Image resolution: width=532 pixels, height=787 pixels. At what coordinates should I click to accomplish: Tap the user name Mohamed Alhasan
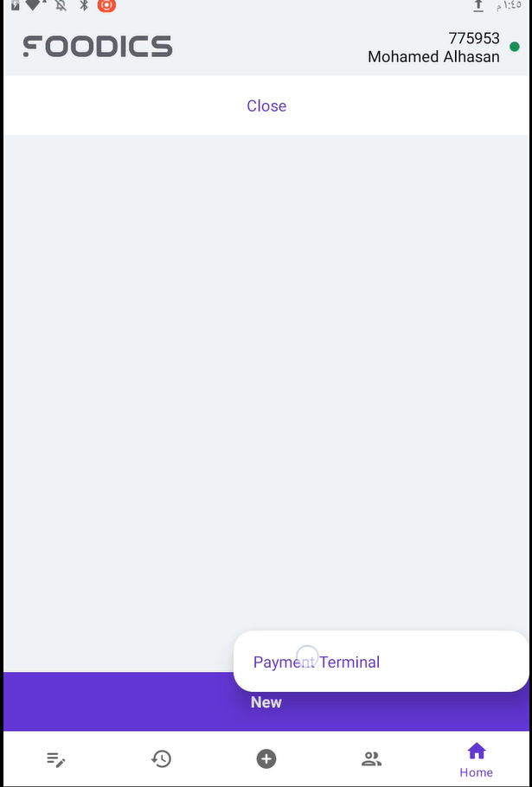(433, 57)
